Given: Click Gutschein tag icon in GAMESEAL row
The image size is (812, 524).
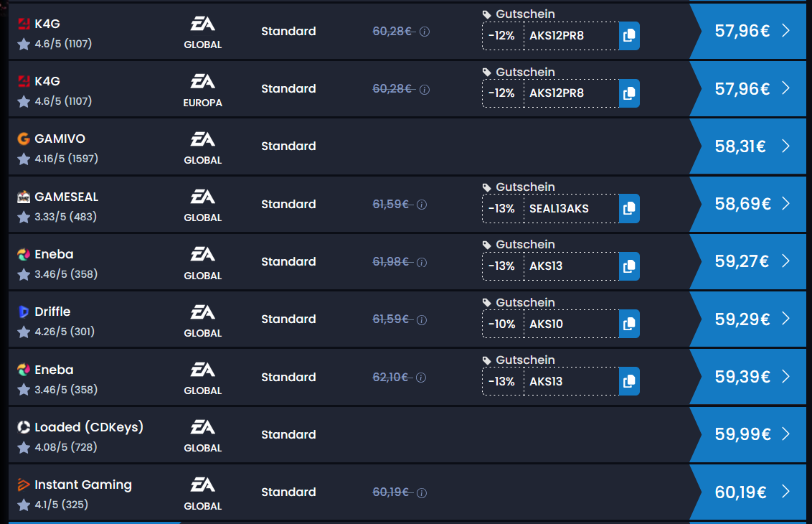Looking at the screenshot, I should point(487,187).
